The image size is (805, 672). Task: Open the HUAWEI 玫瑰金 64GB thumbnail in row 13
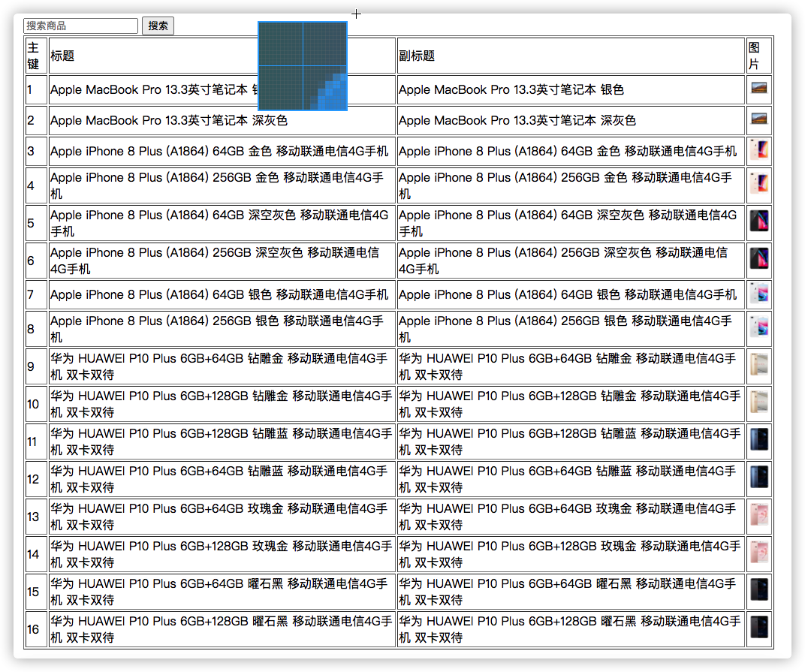(758, 516)
